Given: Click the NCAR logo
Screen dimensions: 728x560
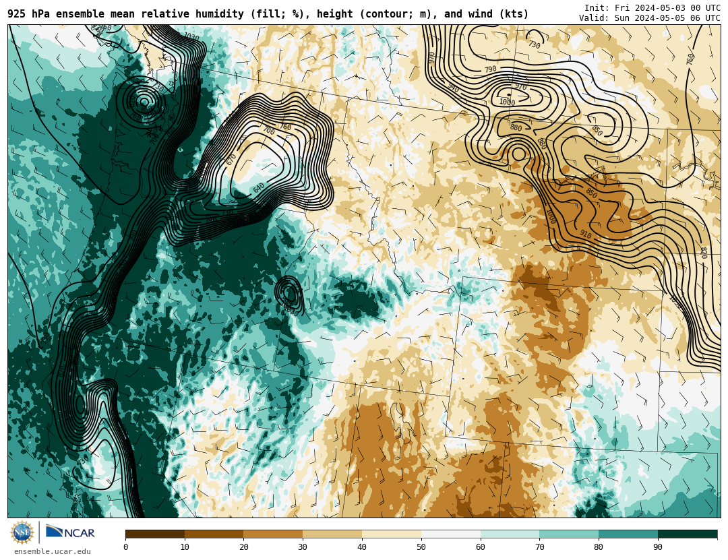Looking at the screenshot, I should click(71, 532).
